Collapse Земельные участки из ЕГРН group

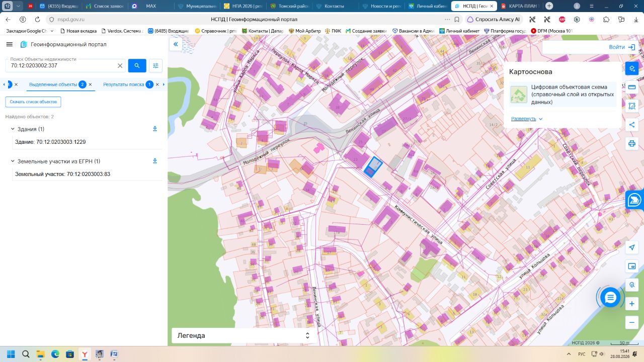13,161
